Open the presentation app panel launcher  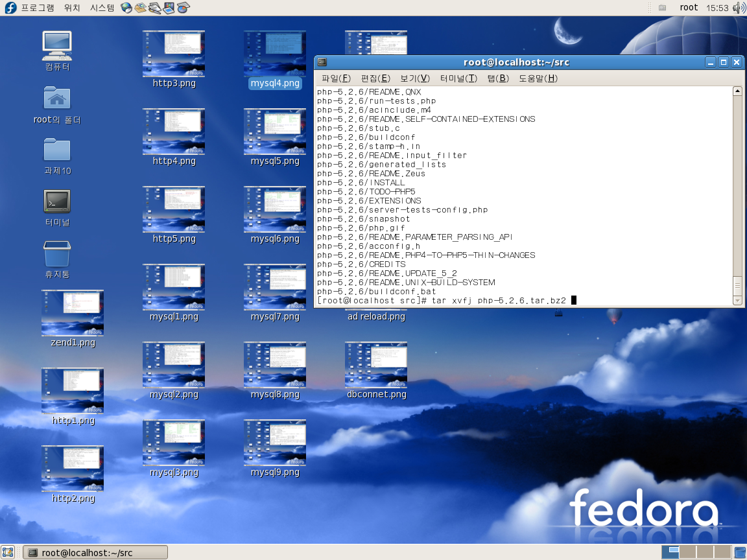pyautogui.click(x=169, y=8)
